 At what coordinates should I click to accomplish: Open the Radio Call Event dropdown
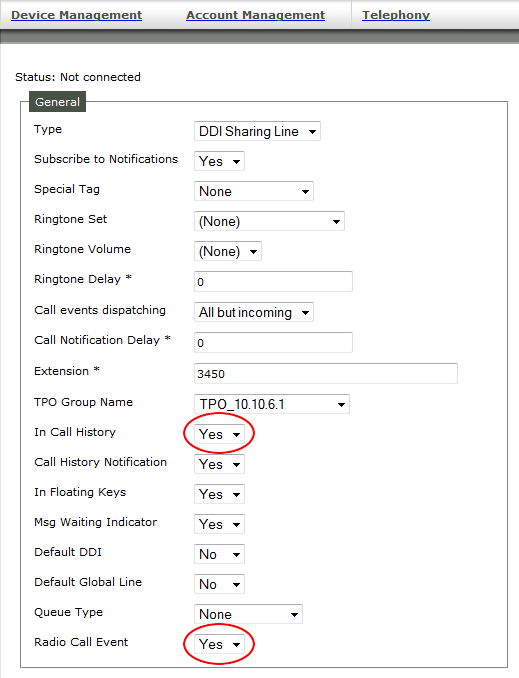[219, 644]
